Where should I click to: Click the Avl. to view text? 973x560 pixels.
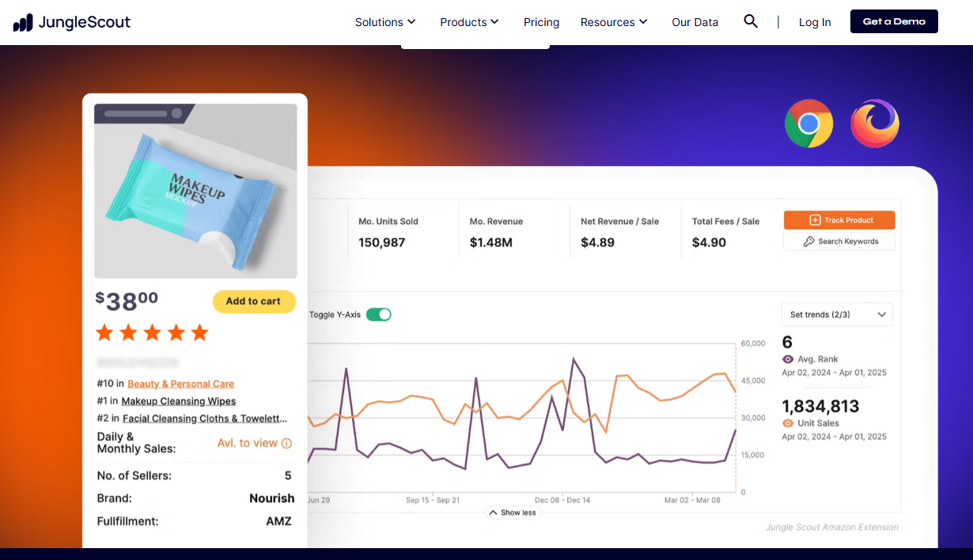248,444
